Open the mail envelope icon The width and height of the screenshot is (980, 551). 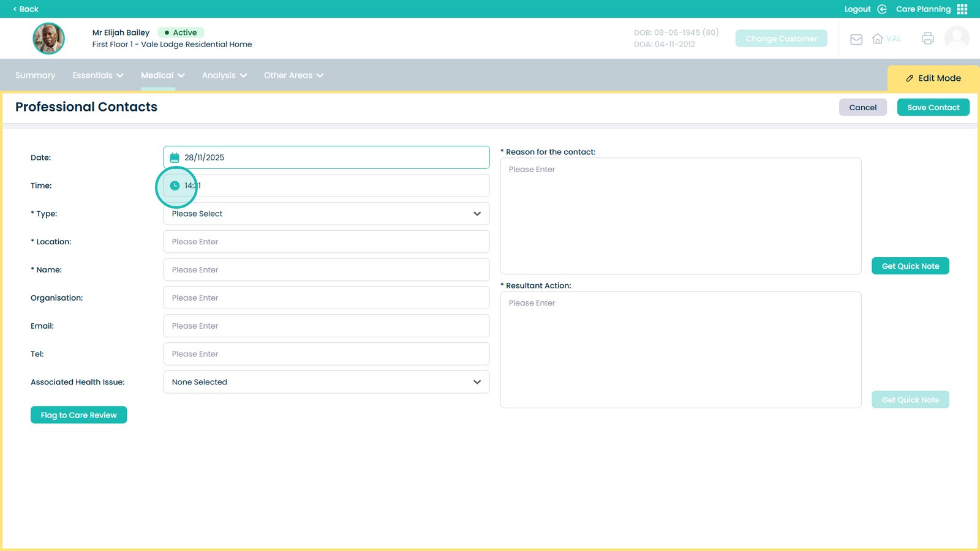(x=856, y=39)
